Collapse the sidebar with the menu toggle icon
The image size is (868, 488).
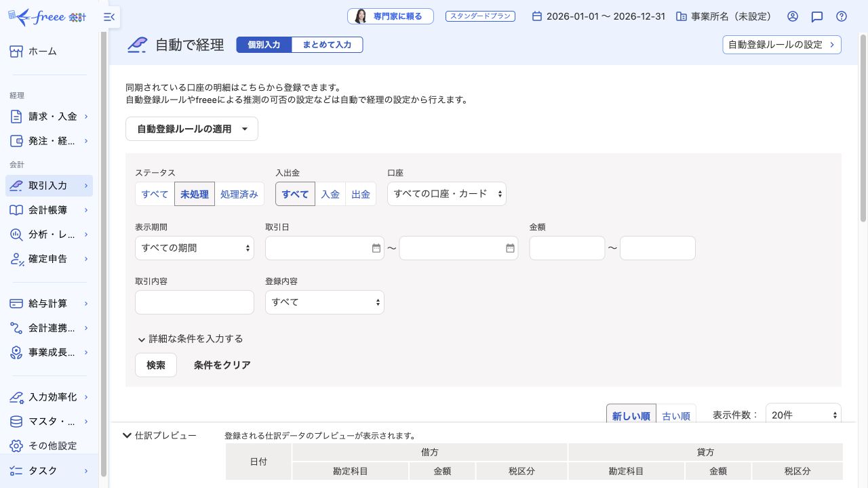pyautogui.click(x=109, y=17)
